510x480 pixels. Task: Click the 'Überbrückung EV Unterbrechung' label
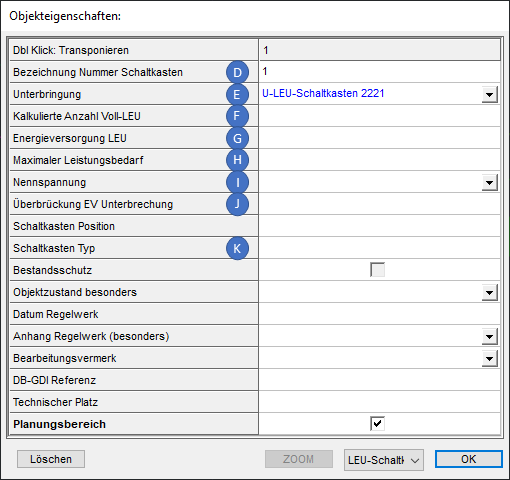[93, 204]
